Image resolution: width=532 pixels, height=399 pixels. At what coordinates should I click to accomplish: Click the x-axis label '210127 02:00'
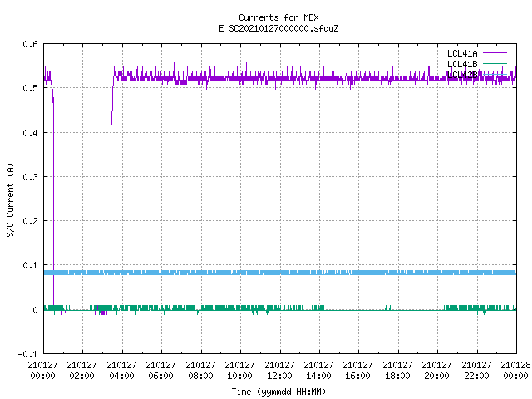(81, 371)
